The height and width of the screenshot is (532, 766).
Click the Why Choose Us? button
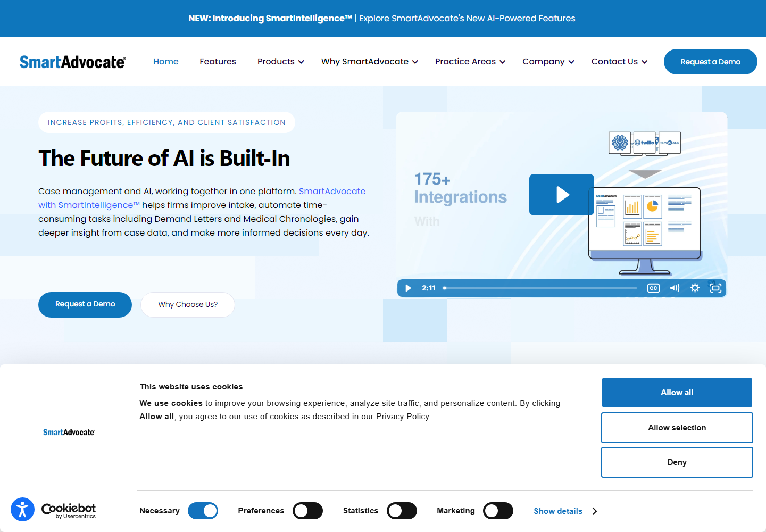point(188,304)
